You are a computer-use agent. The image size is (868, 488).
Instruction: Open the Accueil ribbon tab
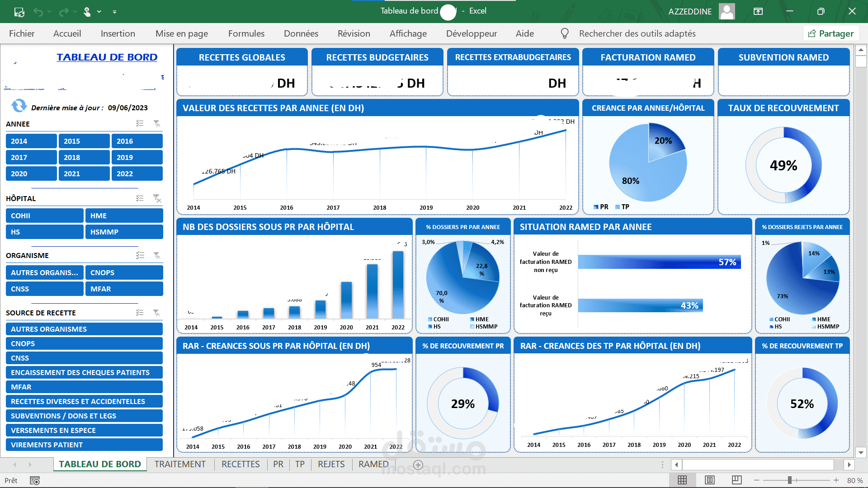pyautogui.click(x=67, y=33)
